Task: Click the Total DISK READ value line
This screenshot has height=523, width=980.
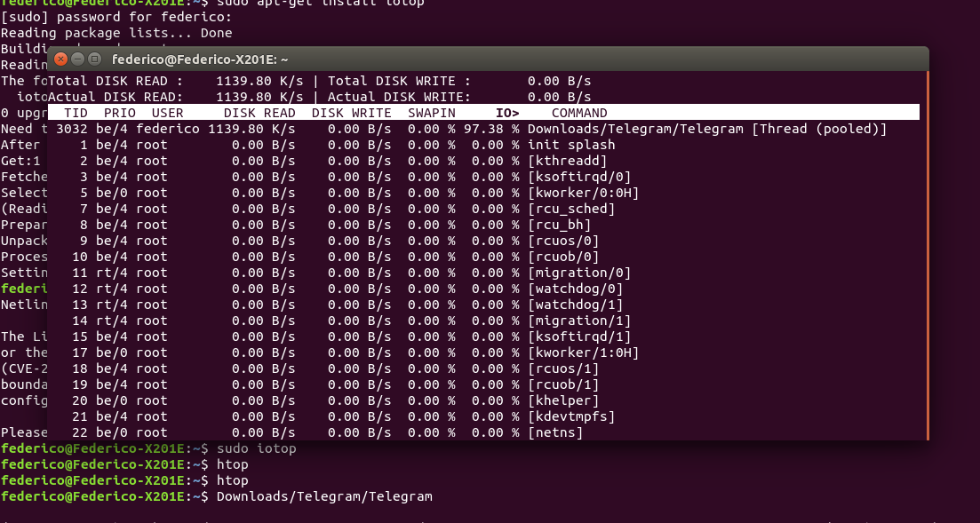Action: 267,81
